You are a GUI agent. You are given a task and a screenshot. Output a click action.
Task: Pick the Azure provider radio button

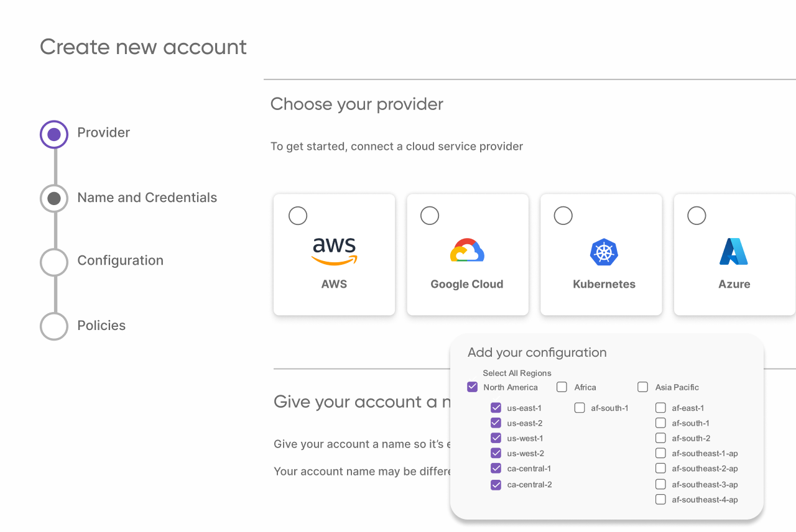(x=696, y=216)
